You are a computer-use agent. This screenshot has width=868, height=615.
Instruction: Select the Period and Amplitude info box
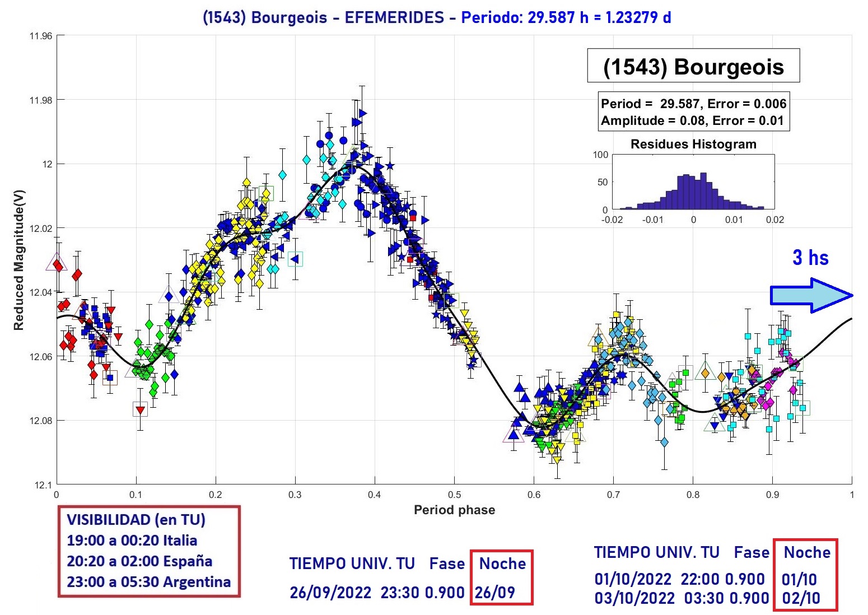coord(693,112)
